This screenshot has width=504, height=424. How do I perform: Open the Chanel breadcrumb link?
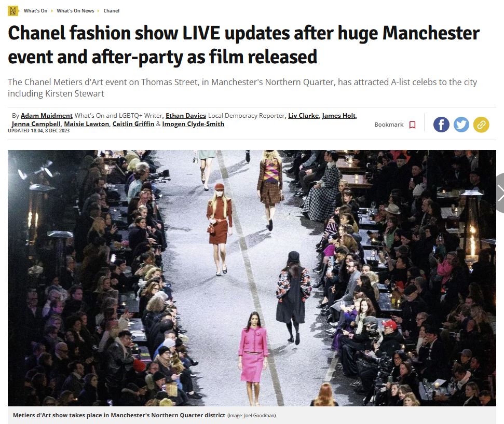coord(111,10)
